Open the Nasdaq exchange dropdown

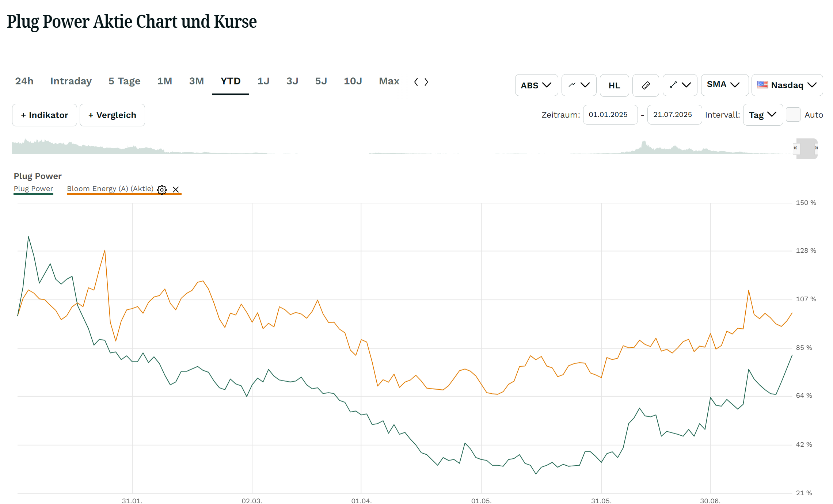787,85
